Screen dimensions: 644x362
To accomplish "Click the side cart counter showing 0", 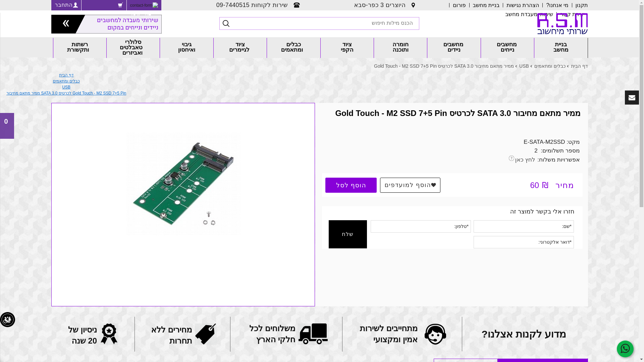I will click(x=7, y=126).
